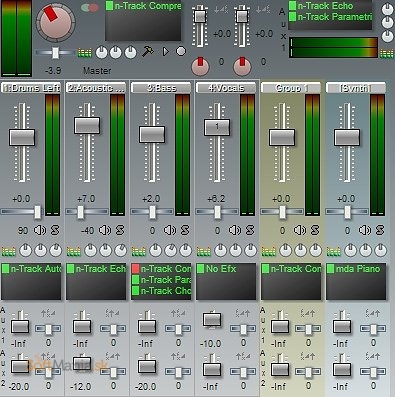Click the Master volume slider at -3.9
The height and width of the screenshot is (397, 395).
click(56, 53)
